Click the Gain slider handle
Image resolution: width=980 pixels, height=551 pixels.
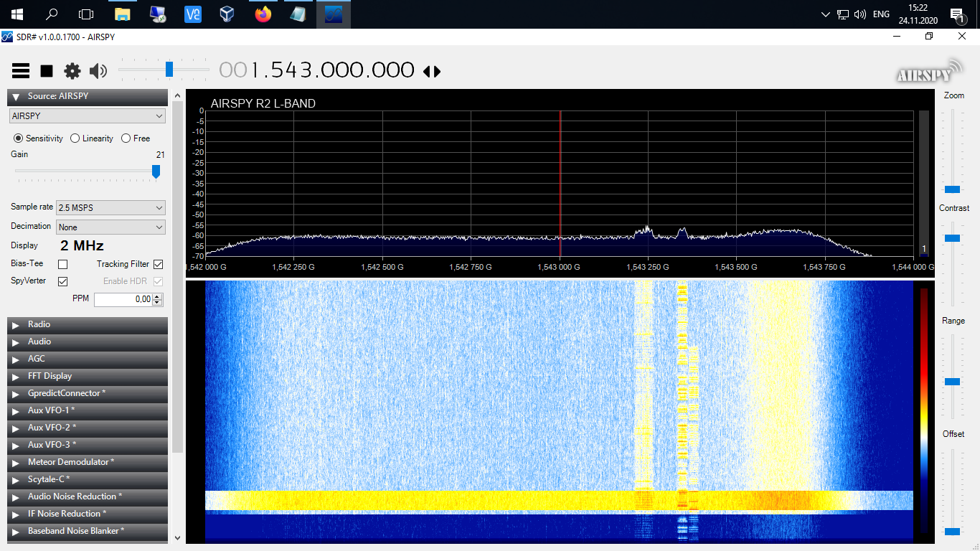tap(156, 171)
